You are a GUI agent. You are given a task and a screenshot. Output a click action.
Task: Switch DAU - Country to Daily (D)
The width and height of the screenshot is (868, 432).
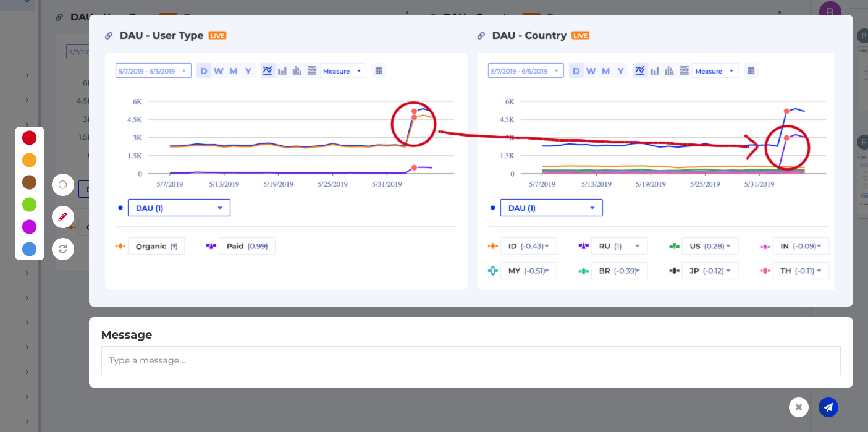[576, 71]
